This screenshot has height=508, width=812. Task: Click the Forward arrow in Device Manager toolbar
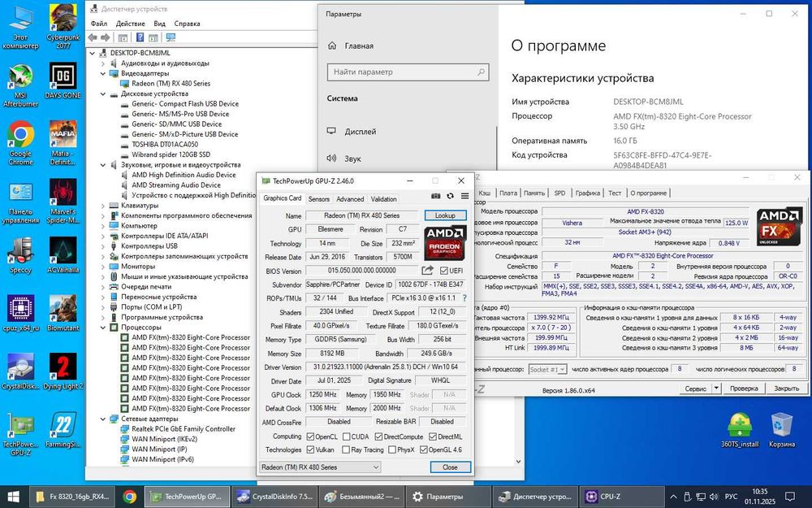[105, 37]
